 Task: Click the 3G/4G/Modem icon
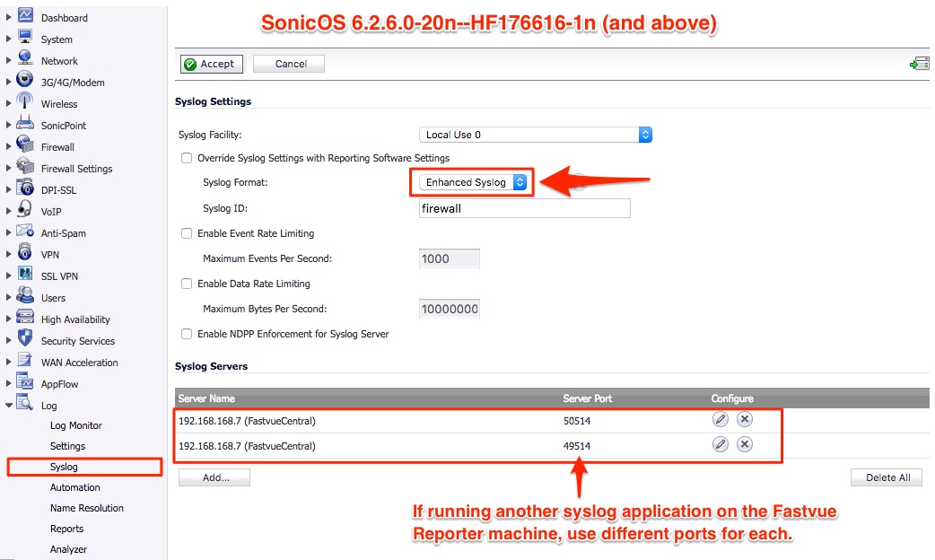pyautogui.click(x=25, y=79)
